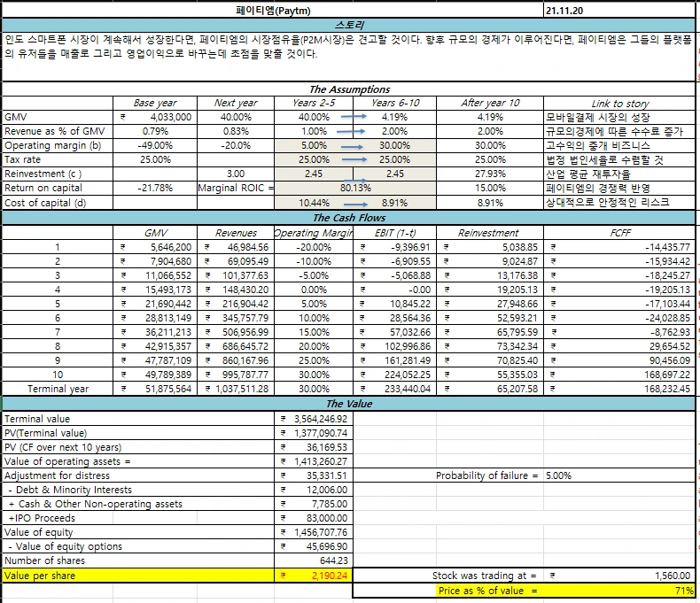Select the GMV base year value 4,033,000
The image size is (700, 603).
point(155,117)
